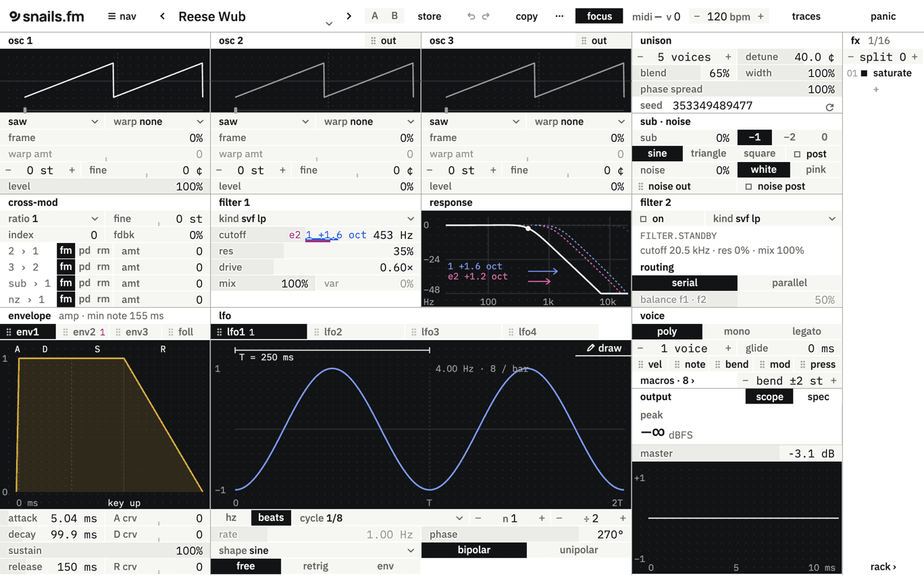Open the more options ellipsis

tap(559, 16)
